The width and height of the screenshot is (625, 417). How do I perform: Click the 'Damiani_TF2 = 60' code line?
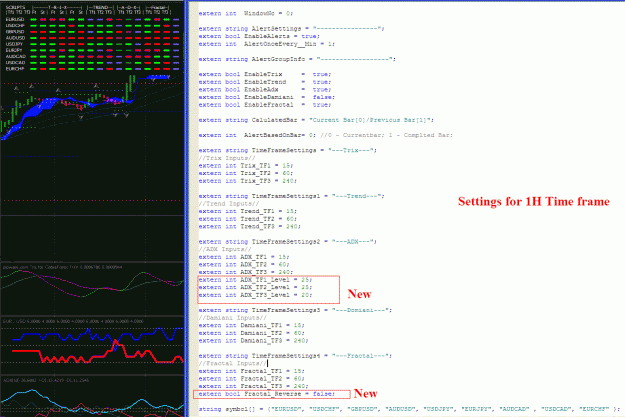252,333
